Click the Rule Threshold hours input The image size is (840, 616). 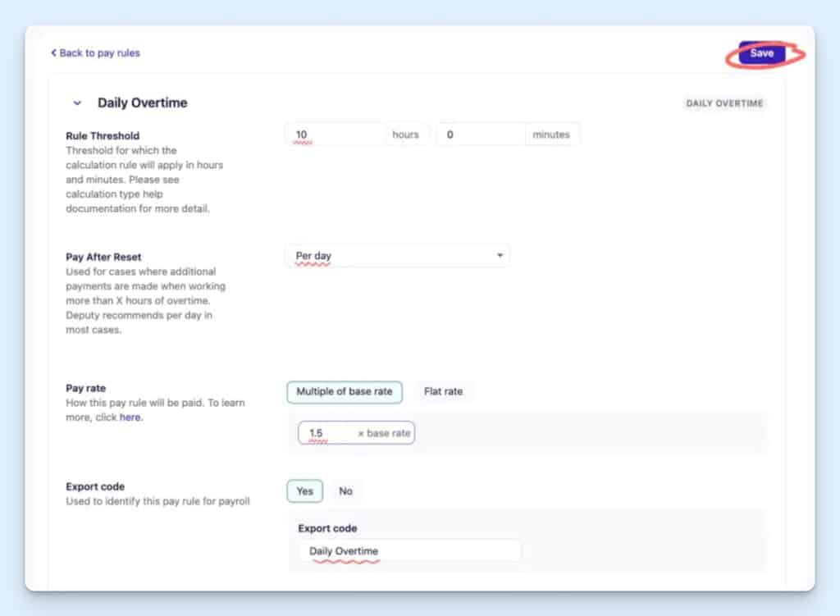[x=335, y=134]
